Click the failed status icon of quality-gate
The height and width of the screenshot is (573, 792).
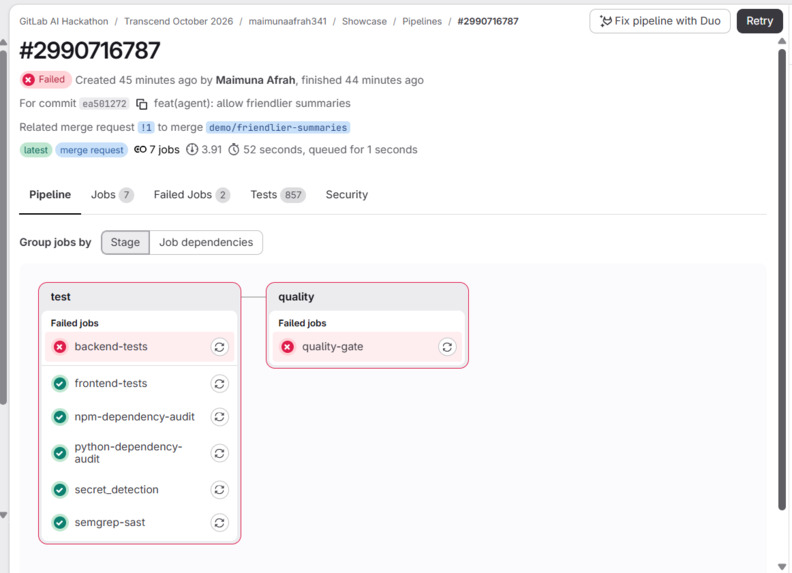pos(288,347)
